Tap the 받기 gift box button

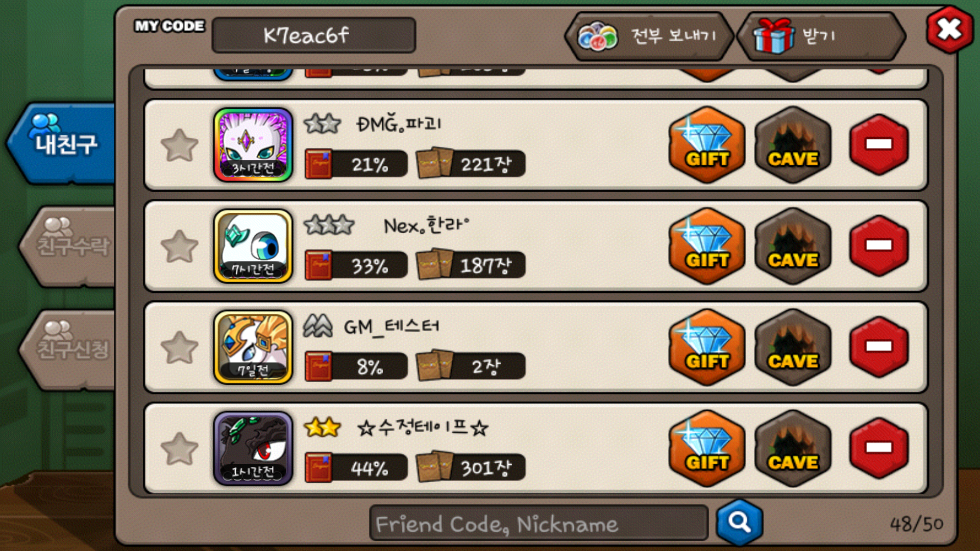[821, 36]
